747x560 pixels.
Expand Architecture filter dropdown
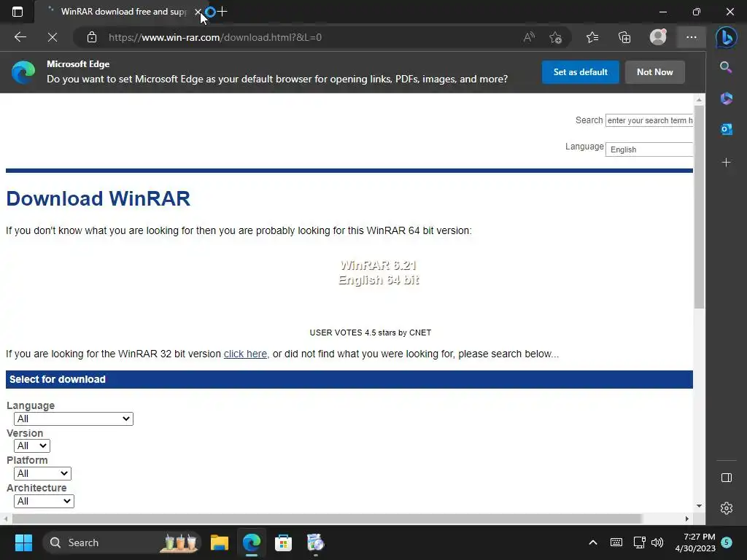(44, 501)
